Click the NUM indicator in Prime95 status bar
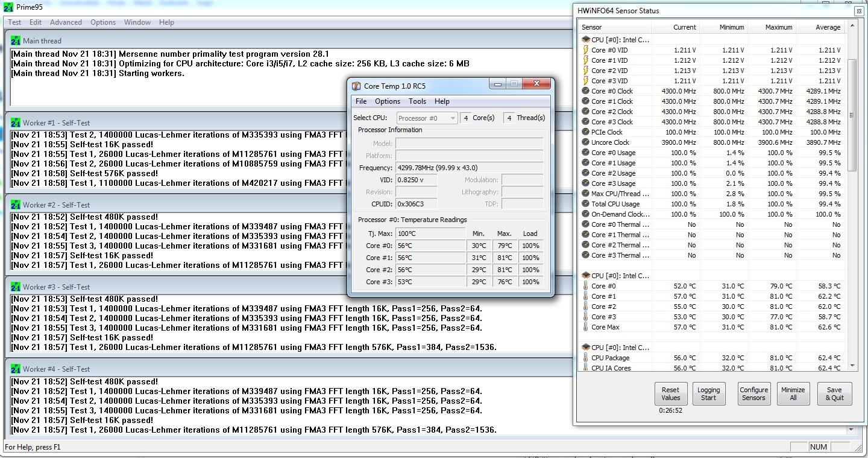Screen dimensions: 868x458 (x=819, y=447)
